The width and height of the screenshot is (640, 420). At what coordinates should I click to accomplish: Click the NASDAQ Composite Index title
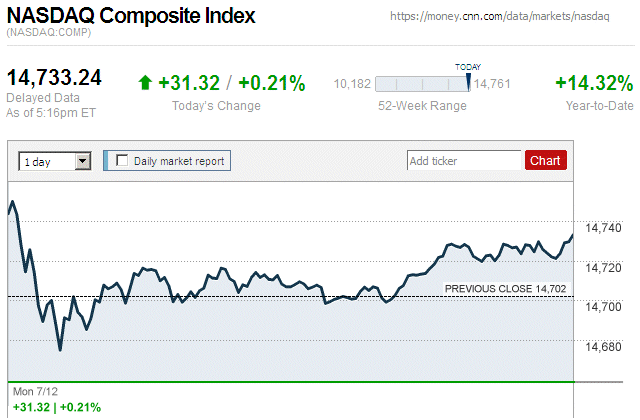coord(131,17)
